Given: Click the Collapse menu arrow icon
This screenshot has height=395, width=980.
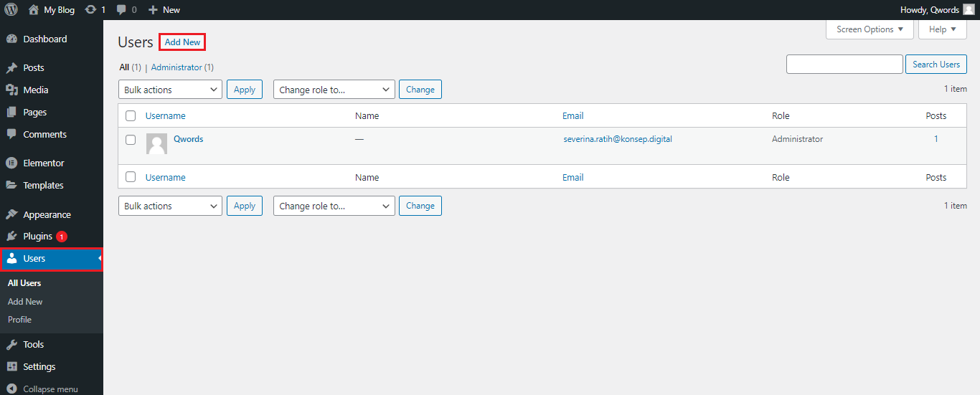Looking at the screenshot, I should pos(11,389).
